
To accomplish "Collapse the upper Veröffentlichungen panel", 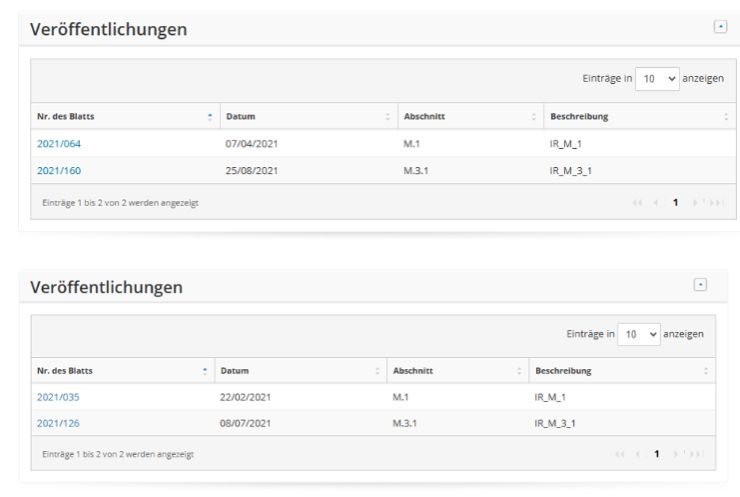I will 719,27.
